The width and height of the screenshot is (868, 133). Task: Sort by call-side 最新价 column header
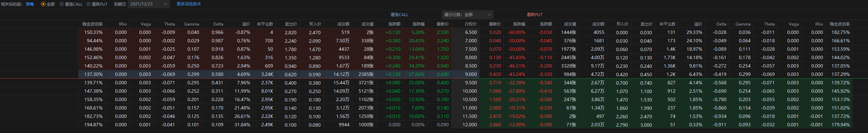tap(442, 24)
